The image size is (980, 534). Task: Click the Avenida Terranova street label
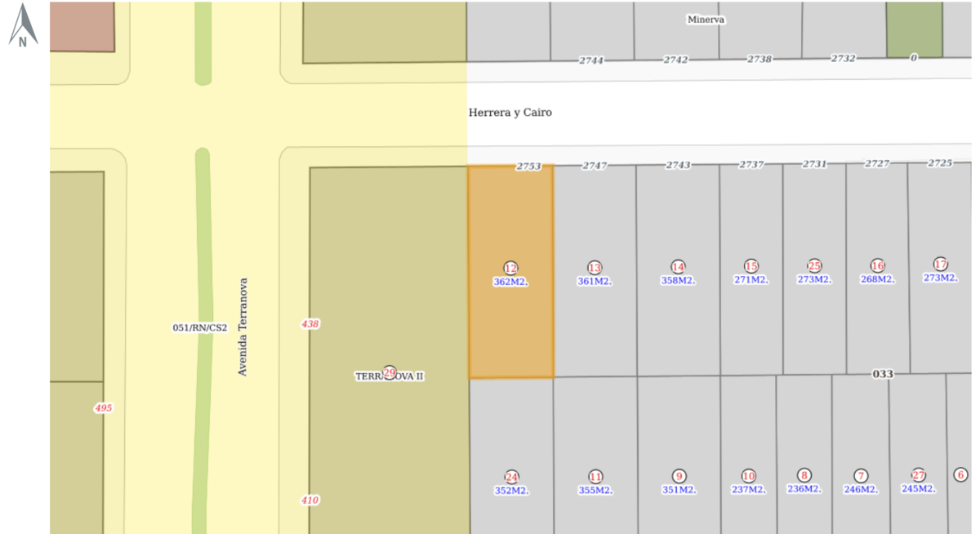243,327
